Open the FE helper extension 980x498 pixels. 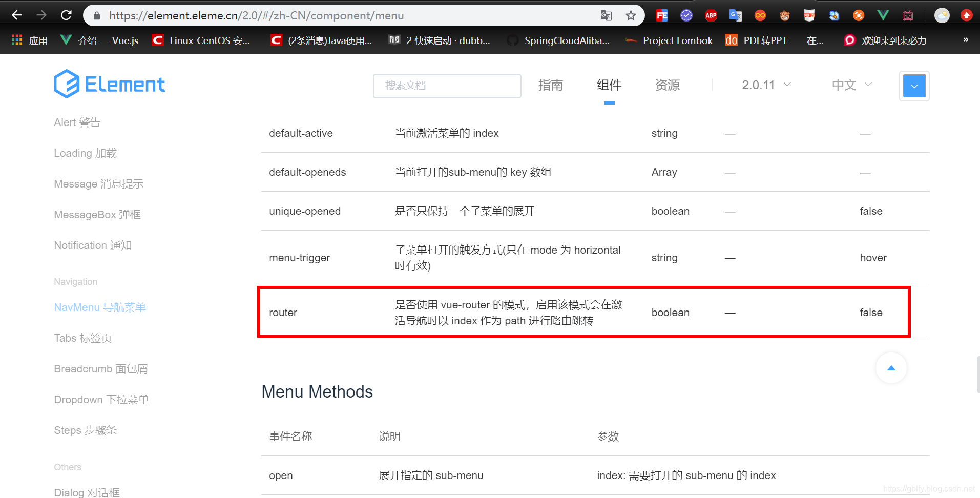[661, 15]
